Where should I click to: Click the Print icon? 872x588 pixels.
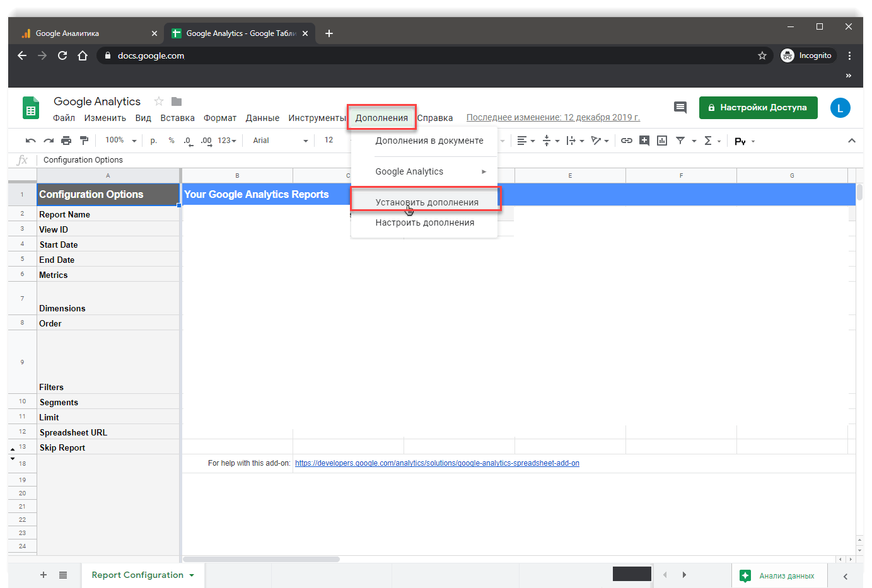click(66, 141)
